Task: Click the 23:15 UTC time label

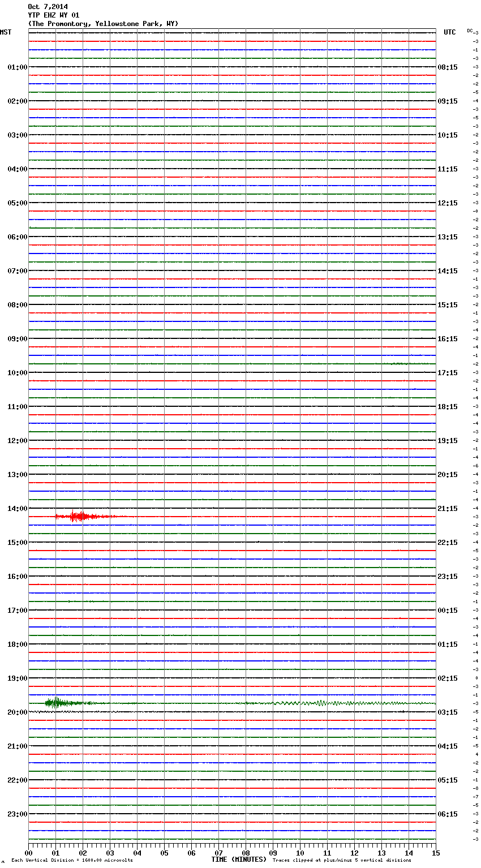Action: 448,577
